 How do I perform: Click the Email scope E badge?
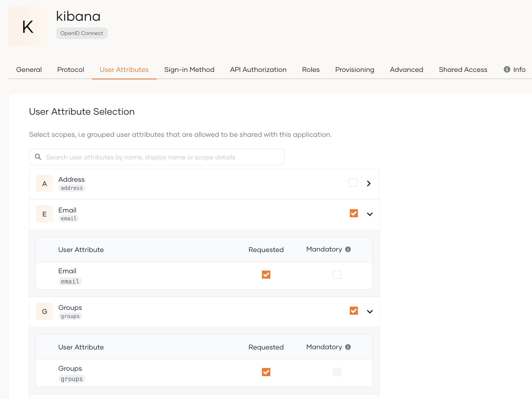44,214
